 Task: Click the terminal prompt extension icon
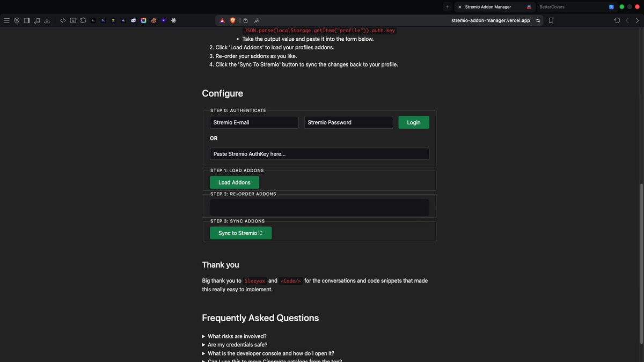[93, 20]
